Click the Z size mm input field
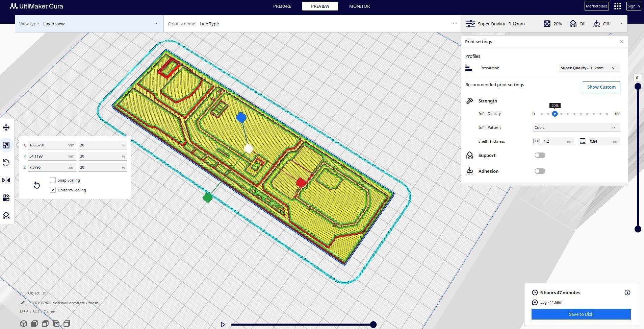Viewport: 644px width, 329px height. [52, 167]
